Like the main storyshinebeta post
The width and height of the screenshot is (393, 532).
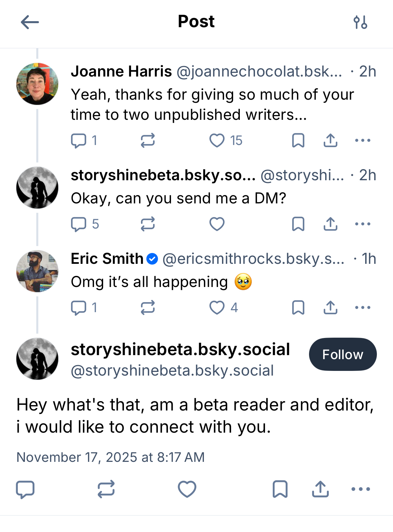point(187,489)
